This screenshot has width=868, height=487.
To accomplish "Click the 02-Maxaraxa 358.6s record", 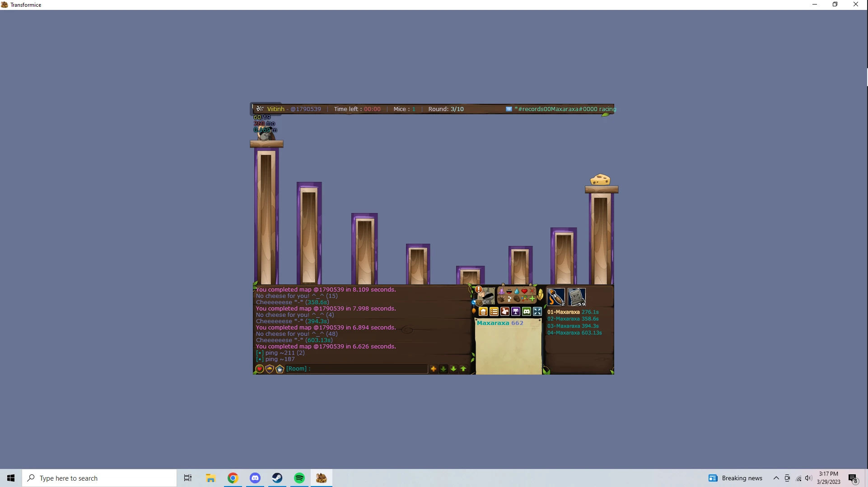I will coord(573,319).
